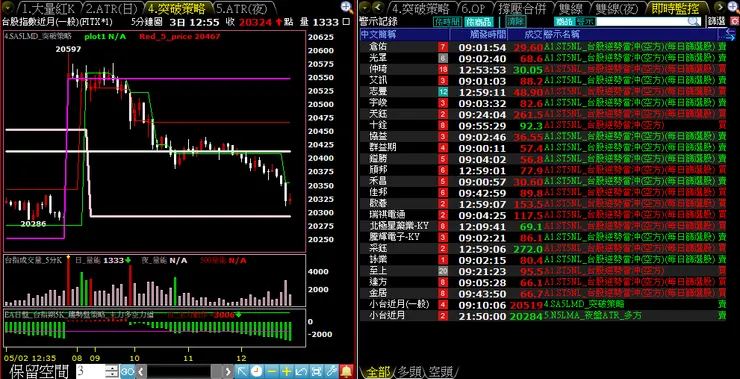Switch to the 6.OP tab
Screen dimensions: 740x379
point(475,8)
